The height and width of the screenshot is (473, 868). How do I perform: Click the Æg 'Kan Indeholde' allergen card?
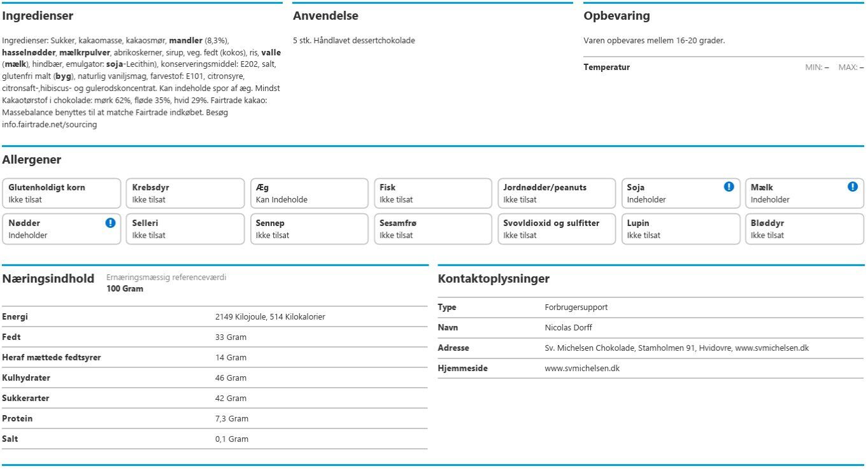(308, 194)
